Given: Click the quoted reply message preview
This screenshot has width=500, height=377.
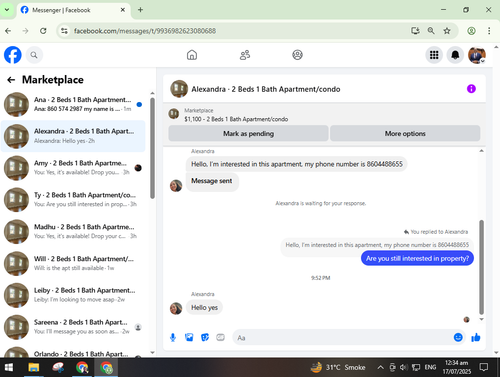Looking at the screenshot, I should point(377,245).
